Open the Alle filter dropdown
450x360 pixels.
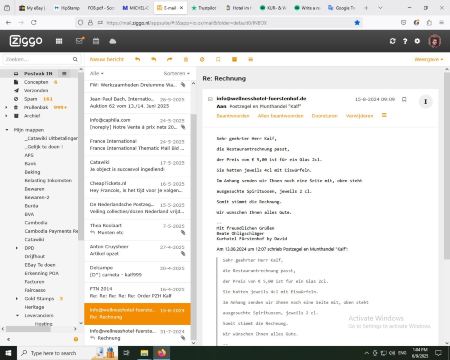tap(97, 73)
